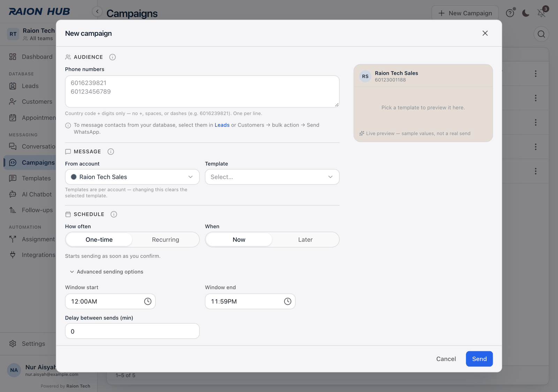Click the Message section info icon

pos(111,152)
